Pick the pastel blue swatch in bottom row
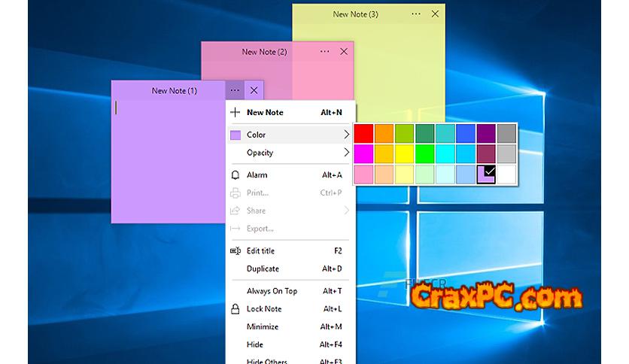The image size is (629, 364). click(x=466, y=174)
